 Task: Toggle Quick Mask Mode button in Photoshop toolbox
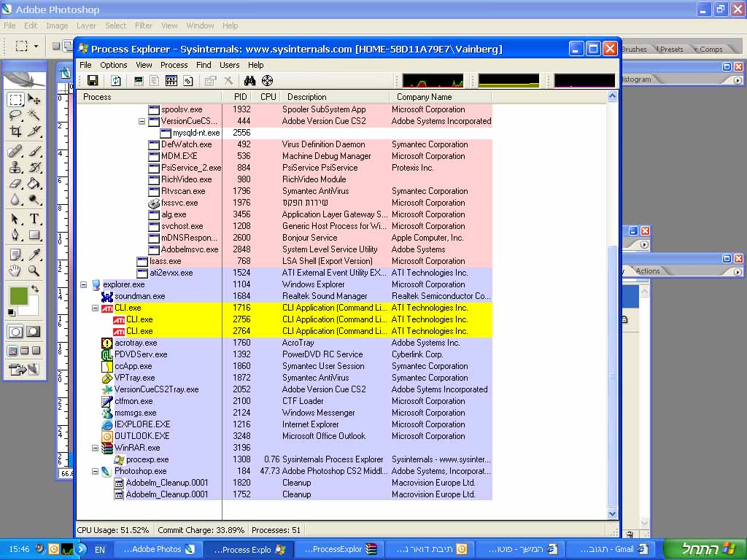pyautogui.click(x=33, y=332)
